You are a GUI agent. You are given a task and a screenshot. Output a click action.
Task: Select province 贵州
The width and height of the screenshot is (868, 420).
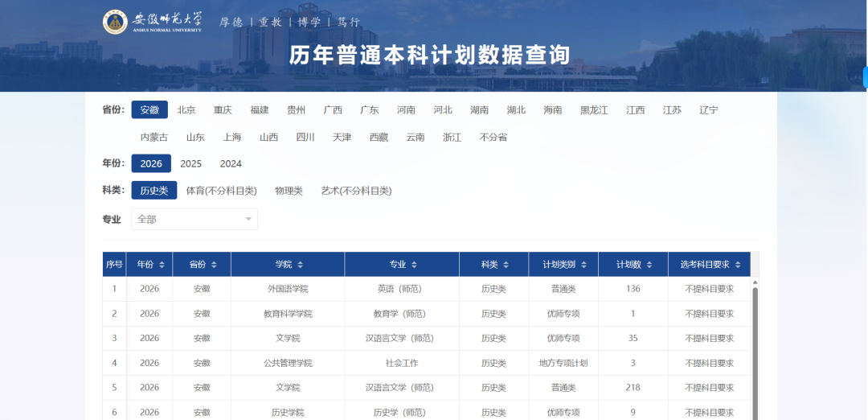pyautogui.click(x=296, y=109)
